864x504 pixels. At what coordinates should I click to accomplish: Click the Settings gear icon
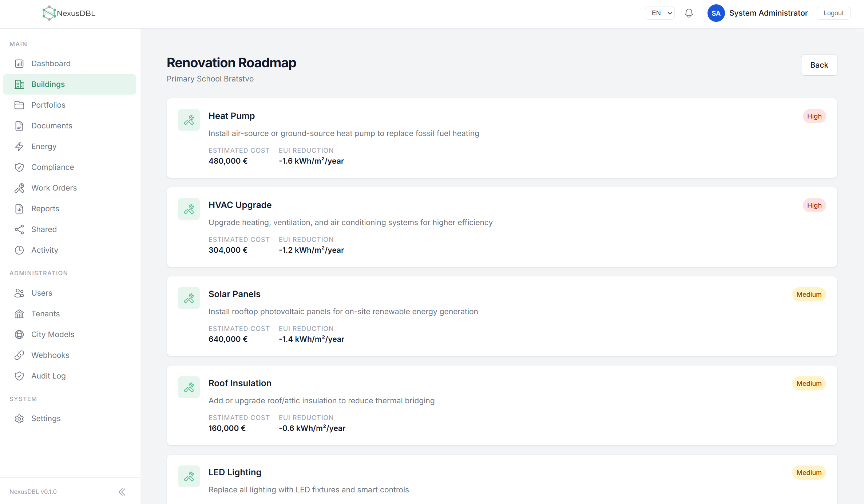pos(19,419)
